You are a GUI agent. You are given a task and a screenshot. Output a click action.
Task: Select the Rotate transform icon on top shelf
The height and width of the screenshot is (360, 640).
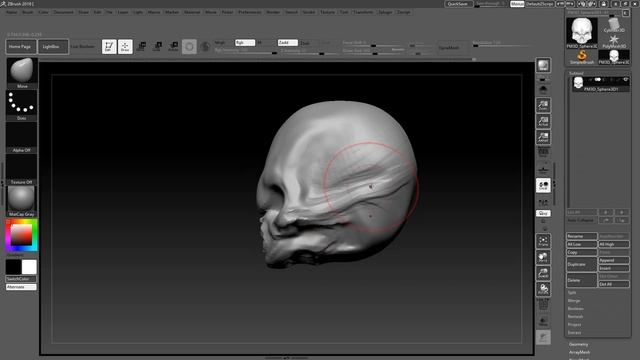(x=173, y=47)
